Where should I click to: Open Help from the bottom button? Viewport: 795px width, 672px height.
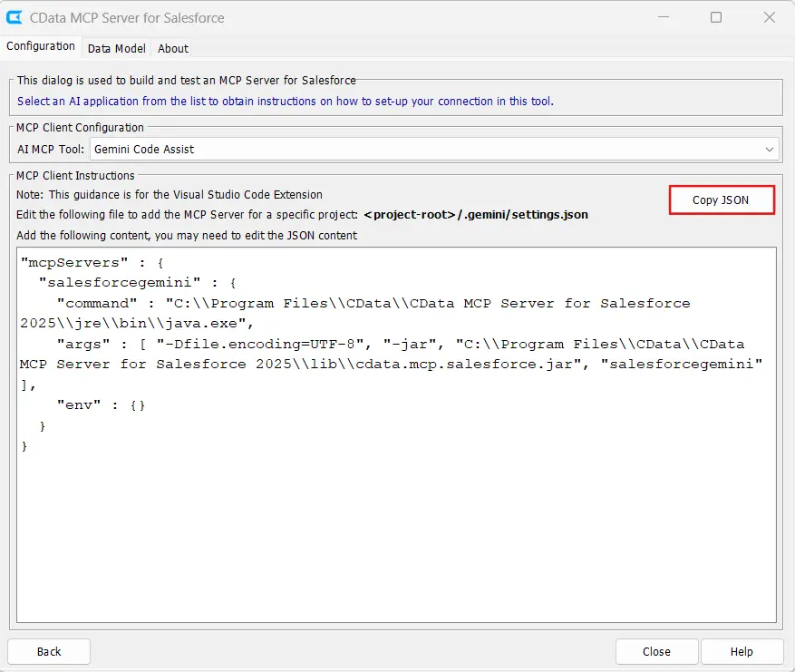pyautogui.click(x=742, y=651)
